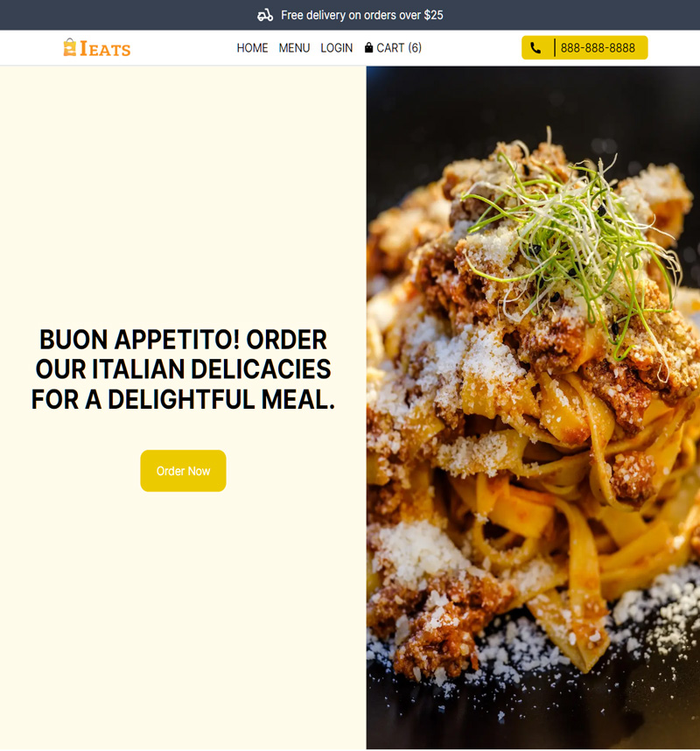
Task: Click the cart bag icon
Action: 368,47
